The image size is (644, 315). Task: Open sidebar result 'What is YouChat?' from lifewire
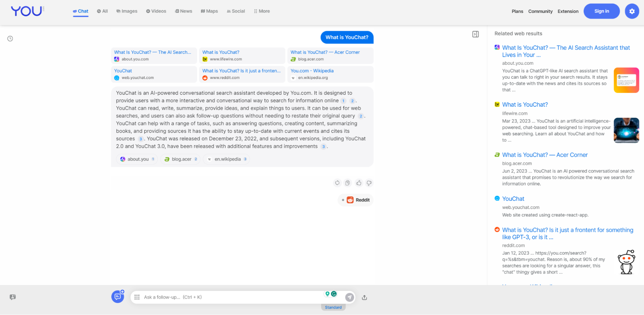coord(525,105)
